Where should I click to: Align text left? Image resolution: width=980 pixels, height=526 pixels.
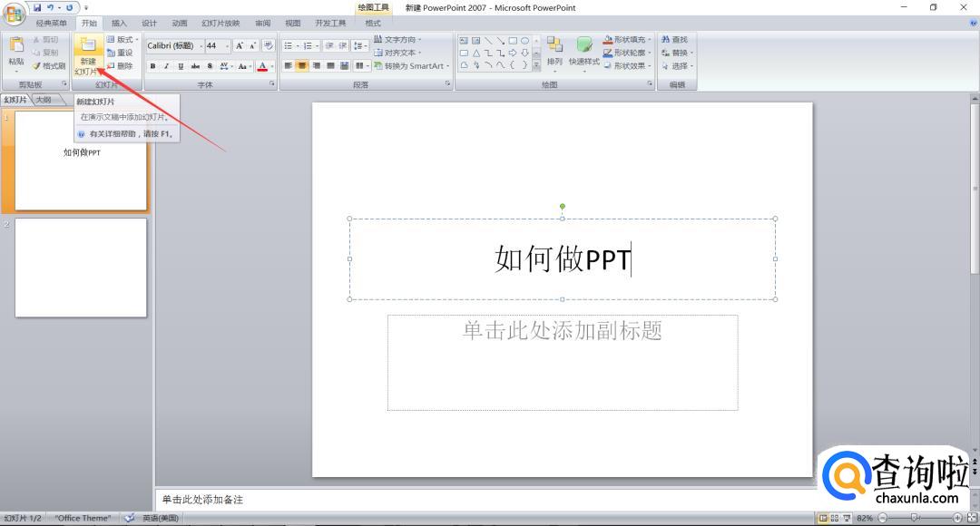coord(289,65)
